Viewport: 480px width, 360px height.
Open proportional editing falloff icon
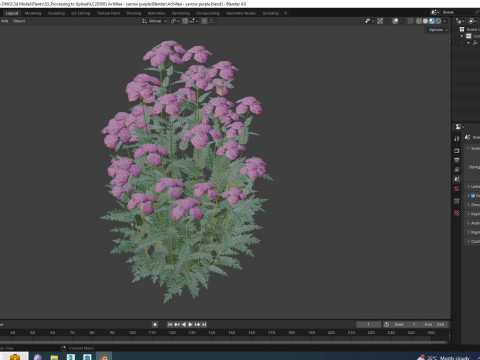[211, 21]
